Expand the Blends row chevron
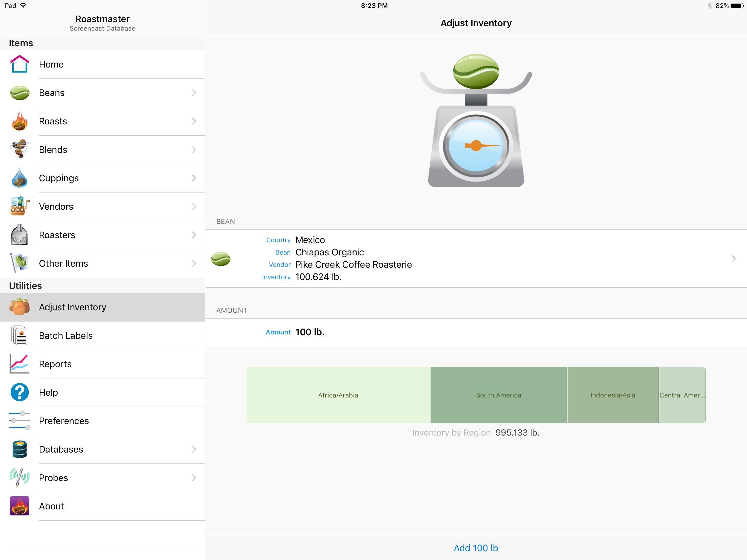The width and height of the screenshot is (747, 560). [194, 150]
